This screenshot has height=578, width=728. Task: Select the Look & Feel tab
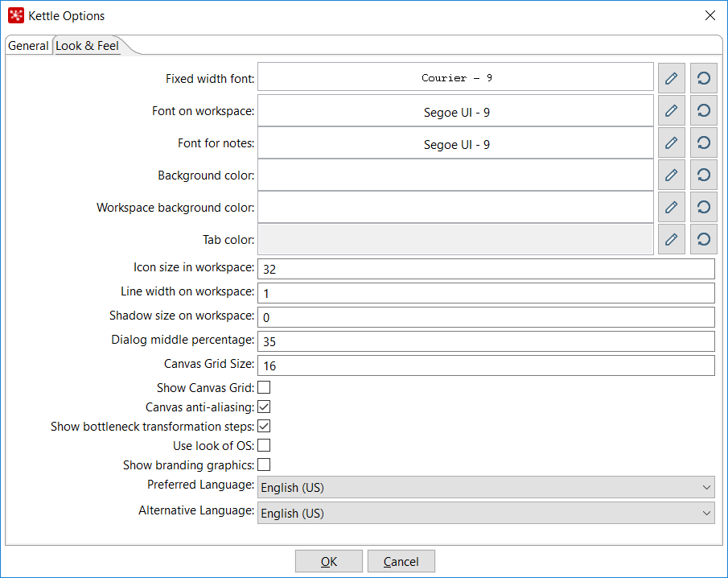pyautogui.click(x=87, y=46)
